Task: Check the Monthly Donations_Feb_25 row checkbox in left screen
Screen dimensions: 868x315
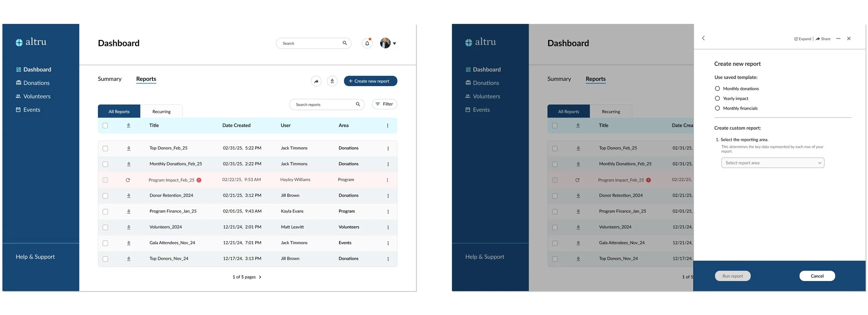Action: (x=105, y=164)
